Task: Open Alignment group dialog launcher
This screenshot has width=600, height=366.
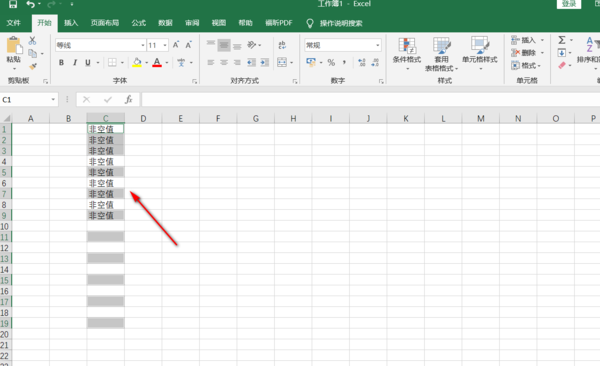Action: point(295,81)
